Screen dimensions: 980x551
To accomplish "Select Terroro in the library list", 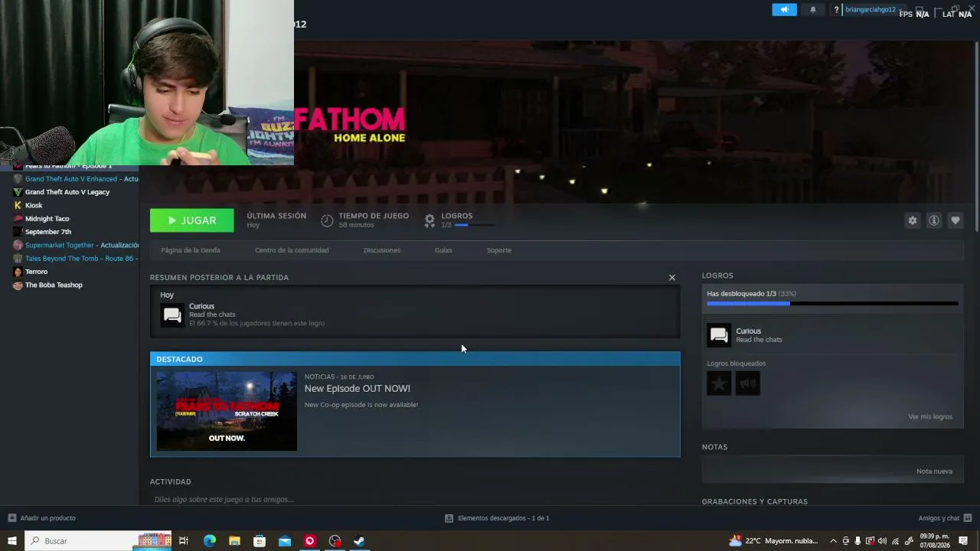I will coord(36,272).
